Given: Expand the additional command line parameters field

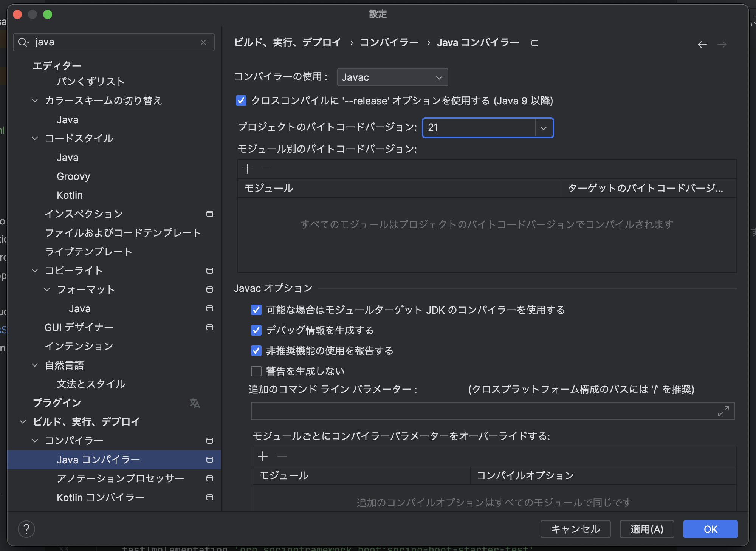Looking at the screenshot, I should pyautogui.click(x=723, y=411).
